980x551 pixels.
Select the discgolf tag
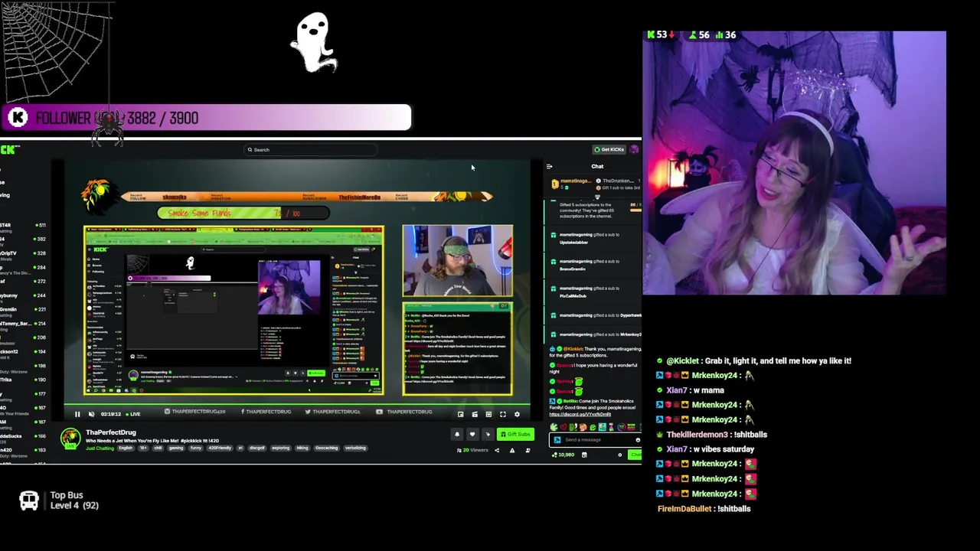coord(256,448)
